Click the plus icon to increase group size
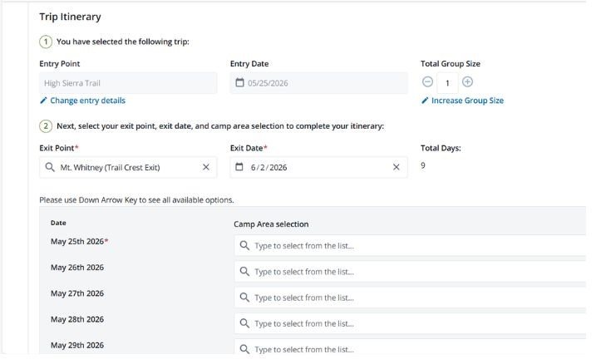Image resolution: width=601 pixels, height=364 pixels. [467, 82]
